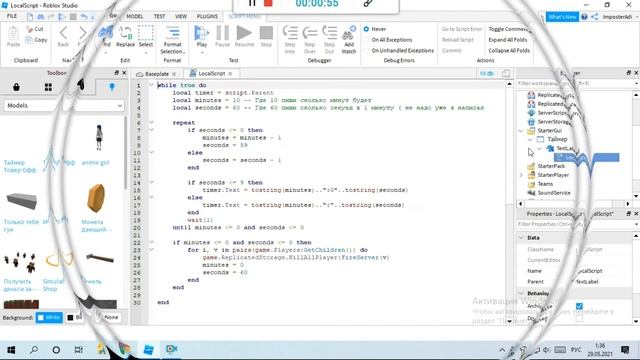This screenshot has width=640, height=360.
Task: Collapse StarterGui in Explorer tree
Action: click(521, 131)
